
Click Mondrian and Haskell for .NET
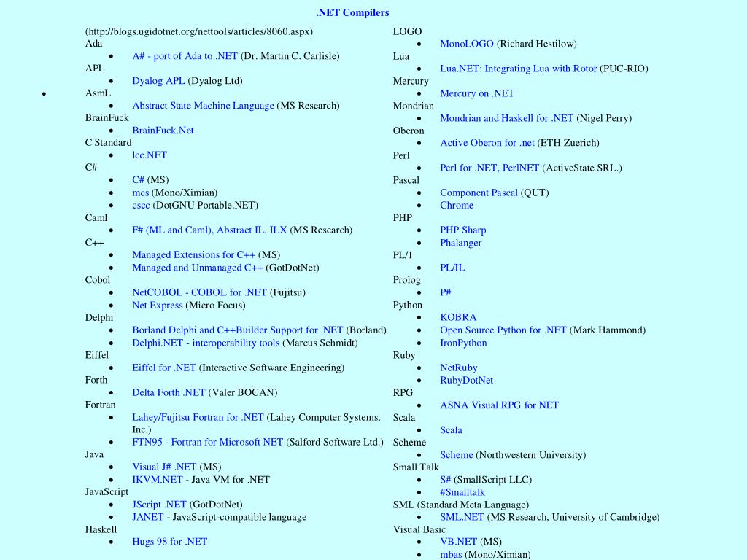point(507,118)
